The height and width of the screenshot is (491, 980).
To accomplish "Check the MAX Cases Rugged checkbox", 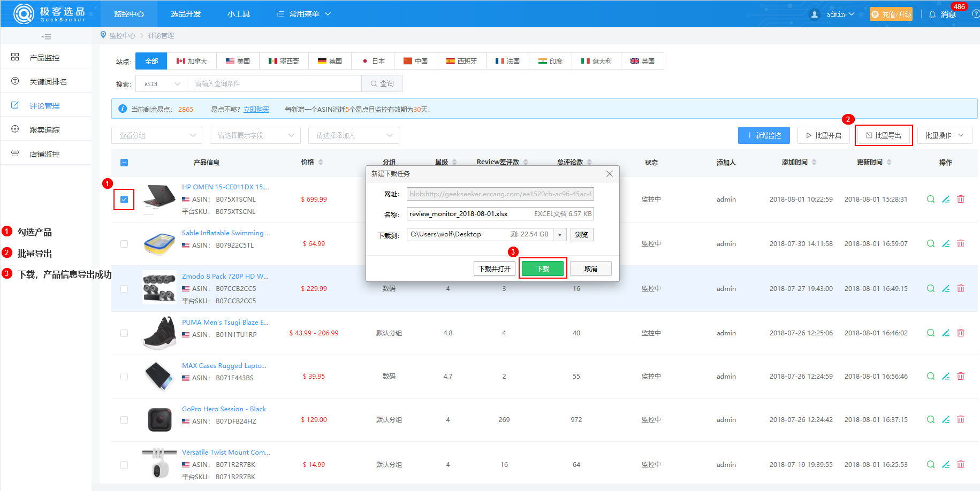I will click(x=124, y=377).
